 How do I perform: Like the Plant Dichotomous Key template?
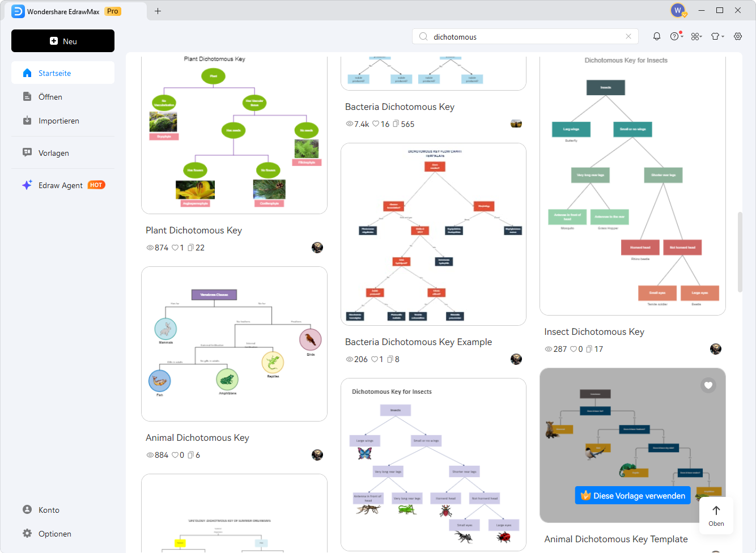175,248
